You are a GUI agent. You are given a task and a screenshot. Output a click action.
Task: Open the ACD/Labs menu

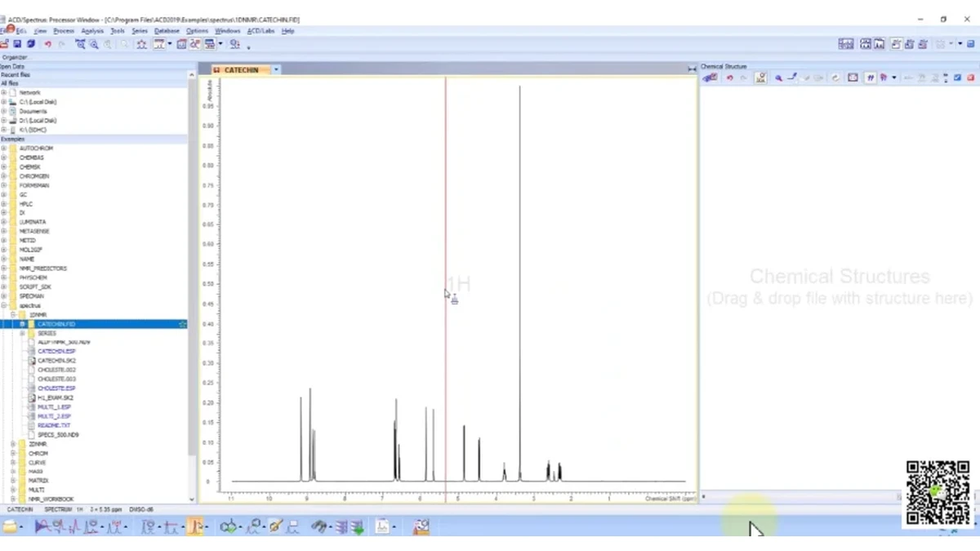pos(261,31)
